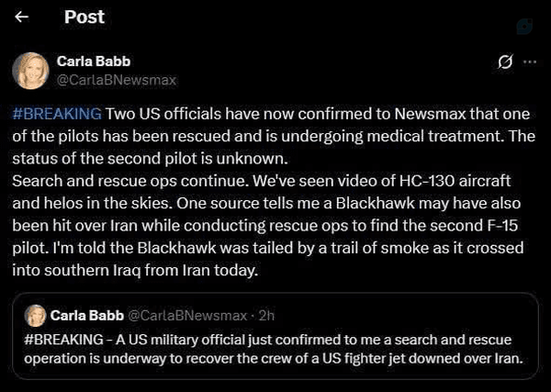The height and width of the screenshot is (392, 551).
Task: Open the blue #BREAKING hashtag
Action: click(57, 114)
